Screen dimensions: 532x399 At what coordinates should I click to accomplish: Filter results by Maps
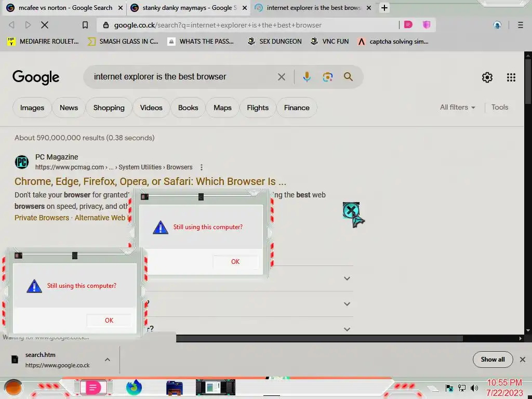222,108
